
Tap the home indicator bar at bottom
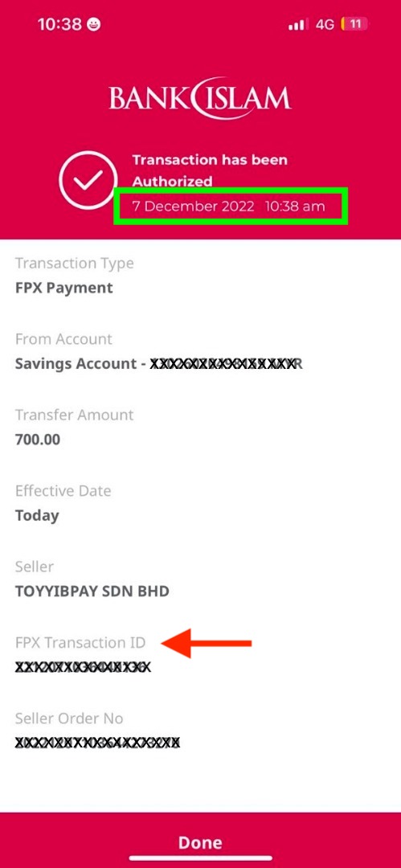coord(201,858)
